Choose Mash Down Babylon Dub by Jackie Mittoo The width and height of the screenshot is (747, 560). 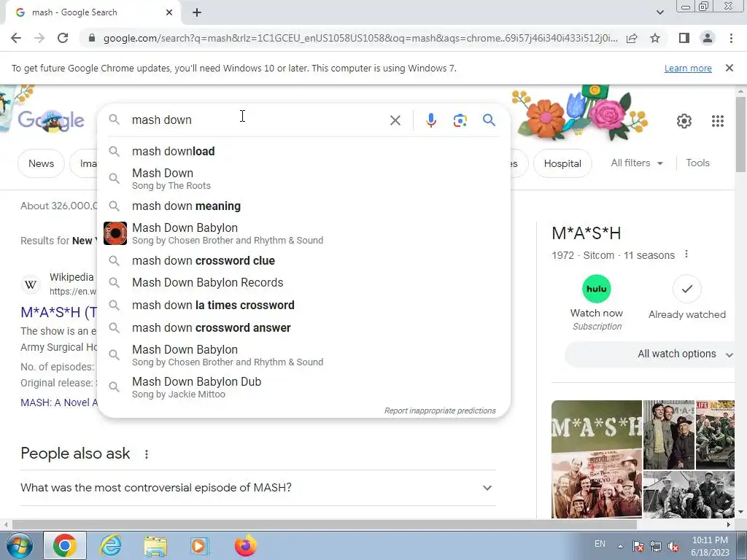click(x=304, y=387)
